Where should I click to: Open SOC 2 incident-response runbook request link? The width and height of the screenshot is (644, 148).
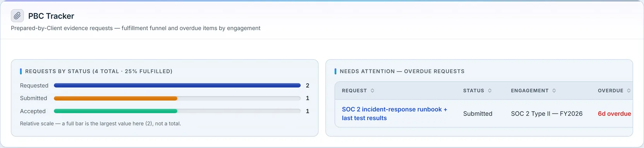click(x=394, y=114)
